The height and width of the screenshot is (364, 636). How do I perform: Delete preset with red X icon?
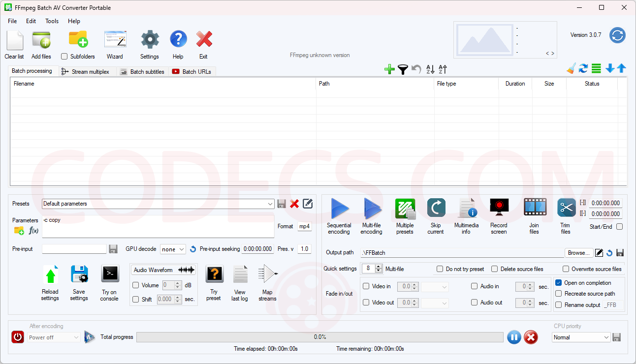click(x=294, y=204)
